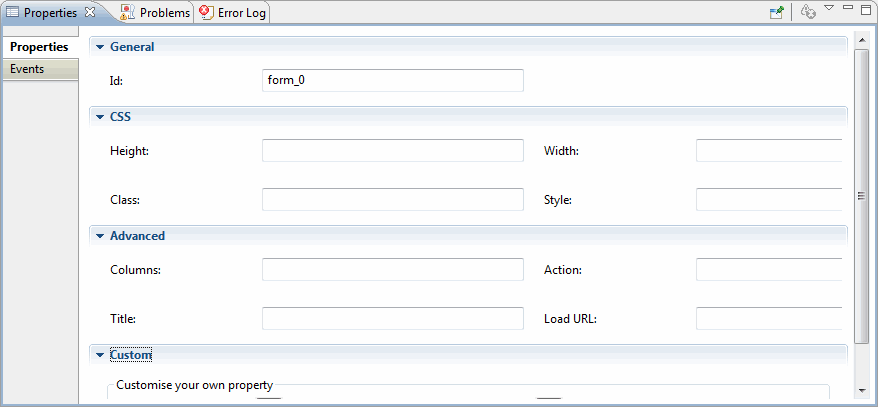
Task: Select the Properties side tab
Action: click(x=40, y=47)
